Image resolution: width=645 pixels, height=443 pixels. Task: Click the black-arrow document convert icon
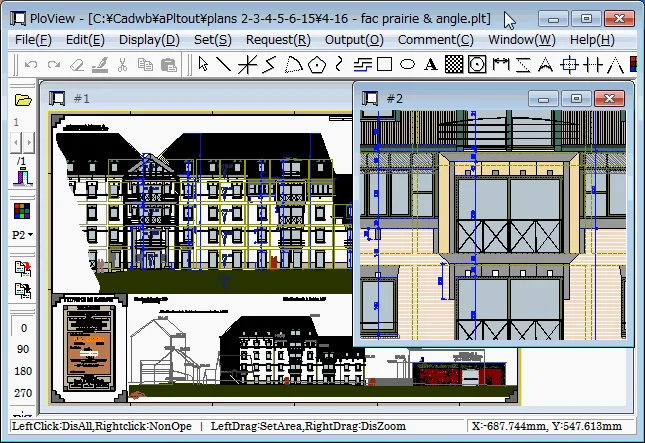tap(23, 290)
